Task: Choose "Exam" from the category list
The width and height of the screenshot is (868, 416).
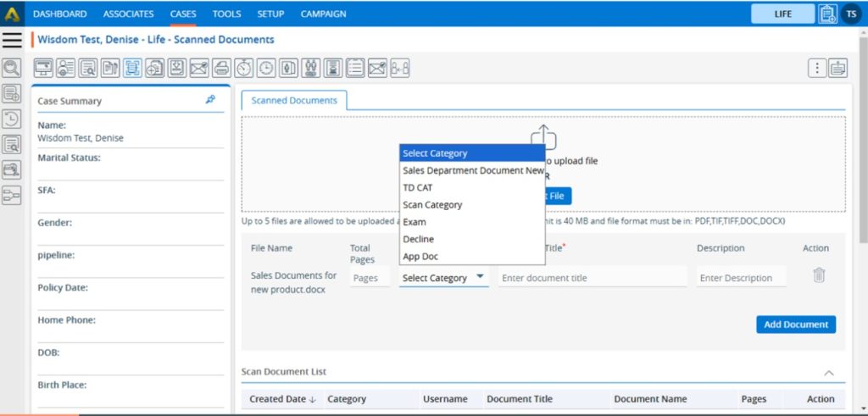Action: [x=415, y=222]
